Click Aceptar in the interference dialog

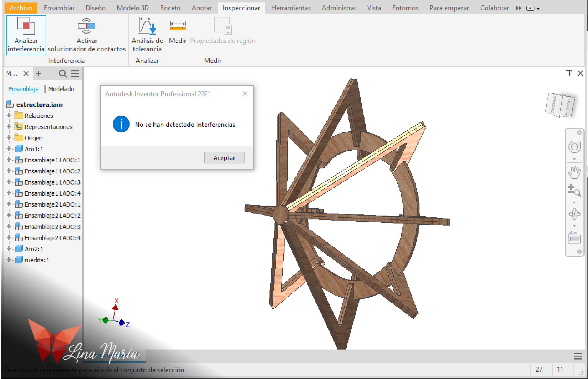(x=224, y=158)
